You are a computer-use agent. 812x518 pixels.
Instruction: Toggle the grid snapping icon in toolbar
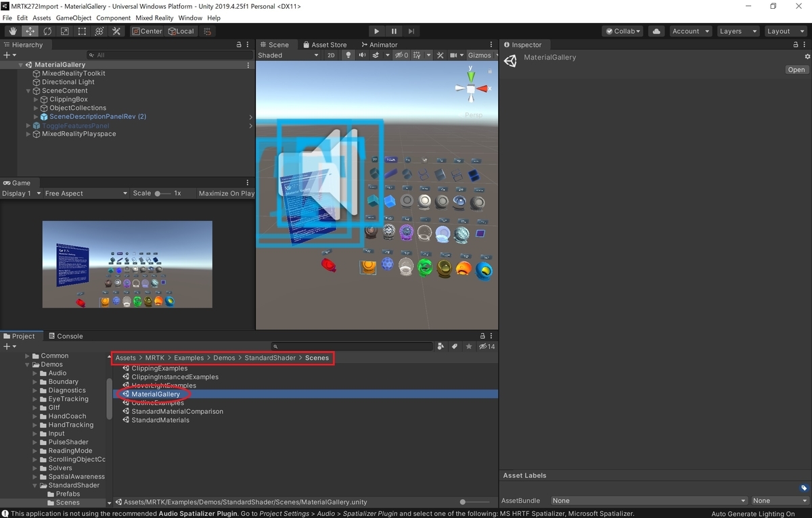tap(208, 31)
